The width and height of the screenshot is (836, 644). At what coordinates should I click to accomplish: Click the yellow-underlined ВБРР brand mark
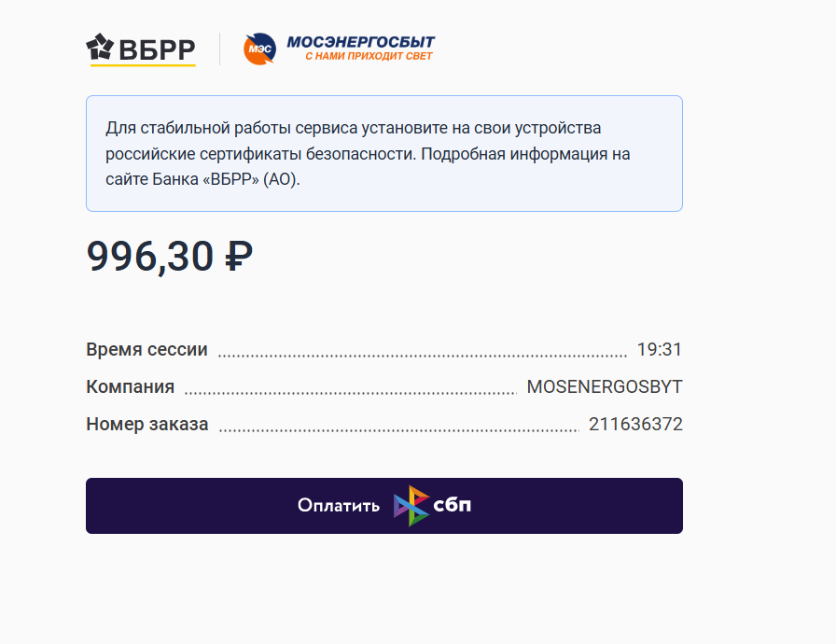pos(141,49)
